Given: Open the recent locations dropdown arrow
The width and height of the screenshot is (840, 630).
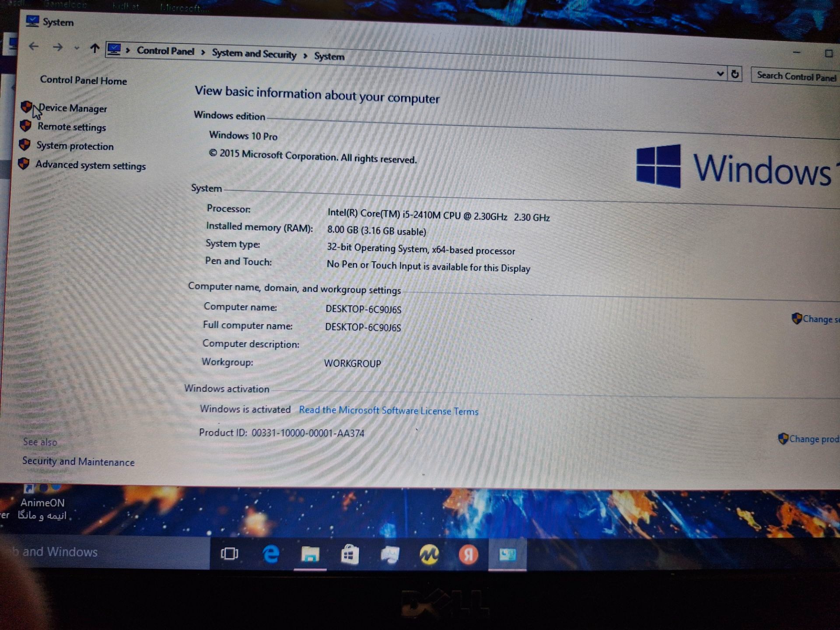Looking at the screenshot, I should 77,48.
